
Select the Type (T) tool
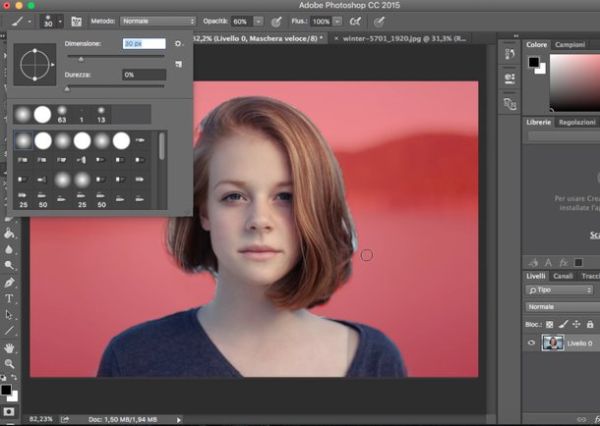(9, 298)
